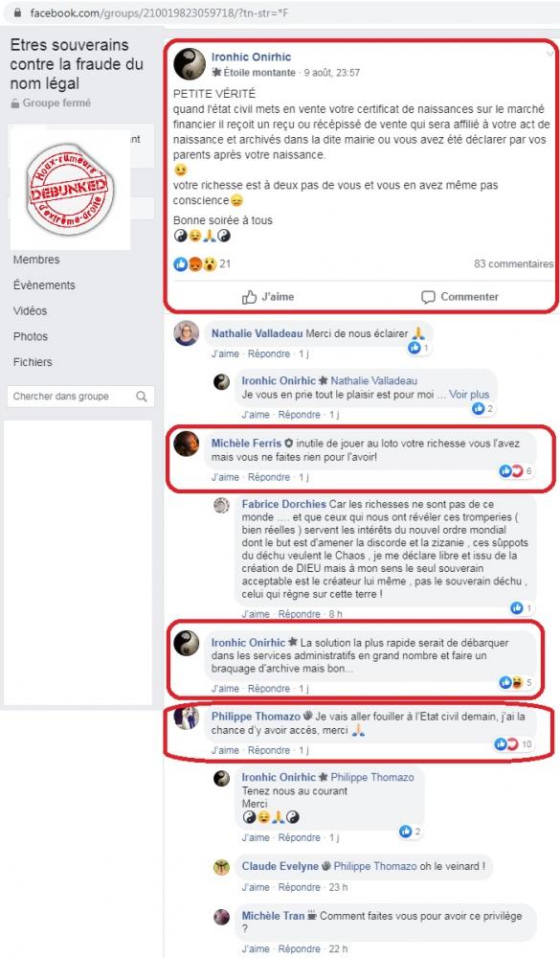Click the speech bubble Commenter icon
The image size is (560, 958).
pos(428,297)
